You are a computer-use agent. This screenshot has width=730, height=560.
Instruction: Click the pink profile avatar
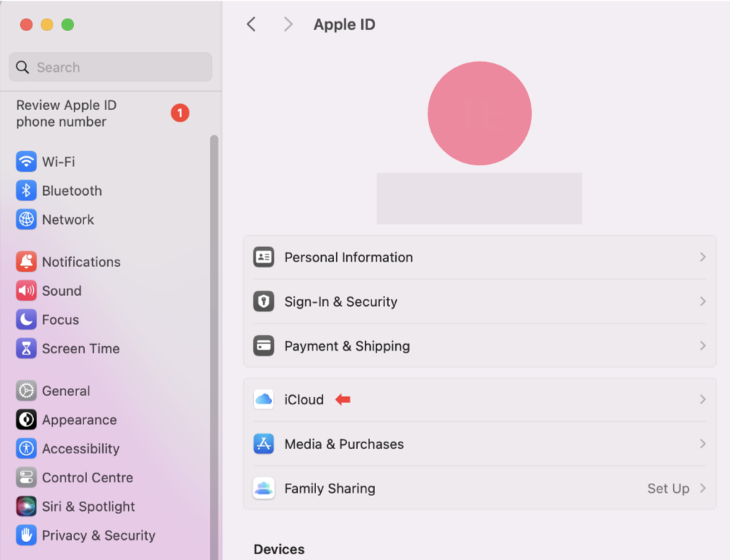point(479,113)
